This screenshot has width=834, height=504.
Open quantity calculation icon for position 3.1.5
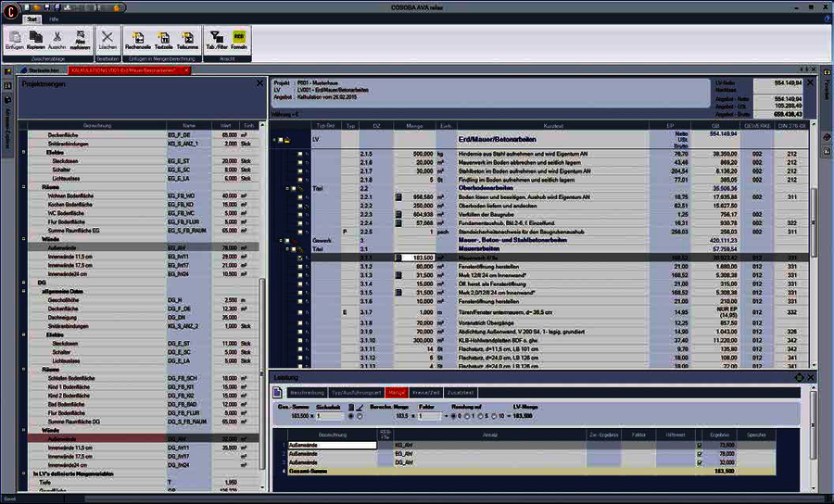tap(398, 293)
